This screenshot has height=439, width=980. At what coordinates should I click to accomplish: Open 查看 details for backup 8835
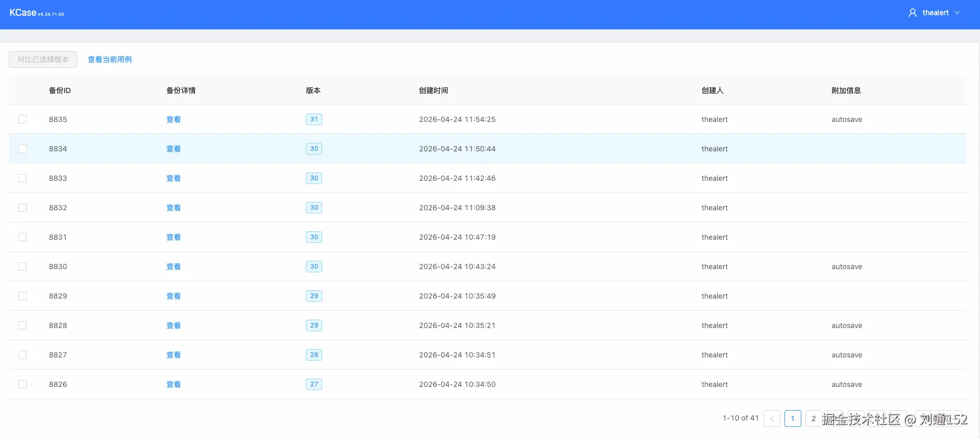[173, 119]
